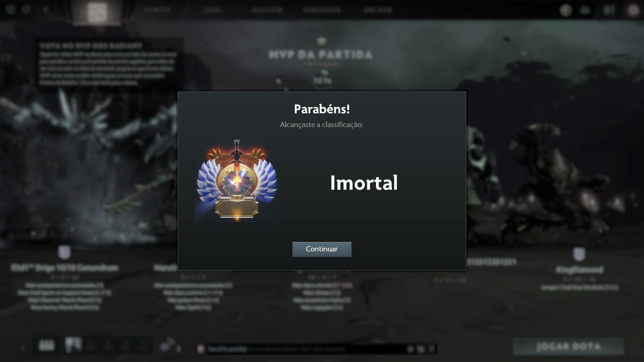Open the Aprender tab

click(x=322, y=10)
